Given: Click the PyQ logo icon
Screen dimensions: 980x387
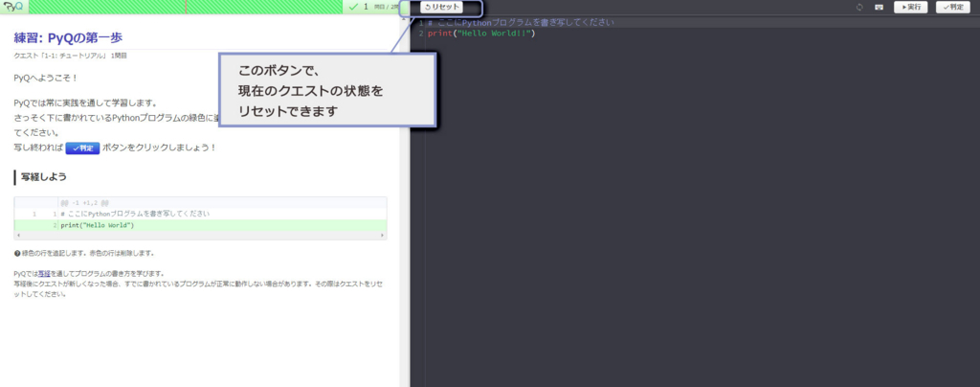Looking at the screenshot, I should (12, 7).
